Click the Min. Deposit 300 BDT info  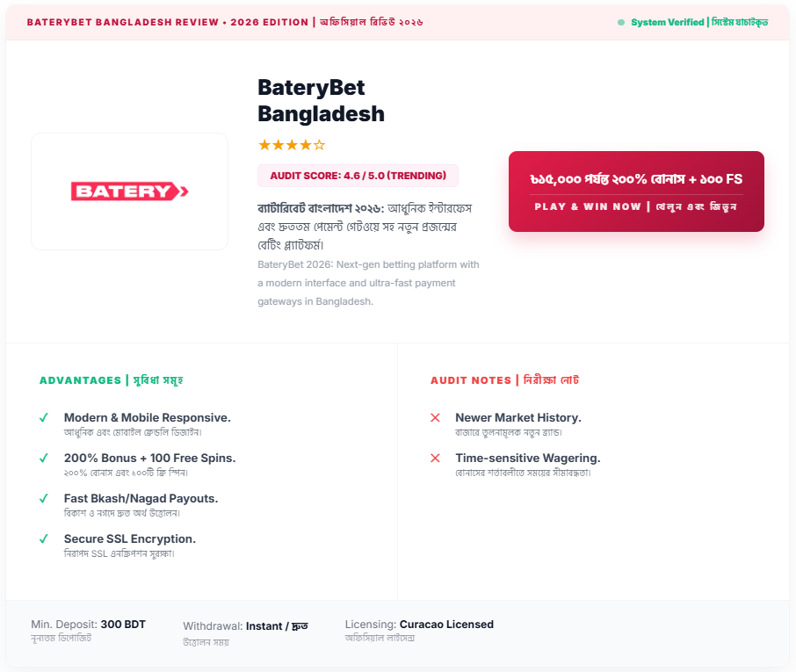(88, 625)
